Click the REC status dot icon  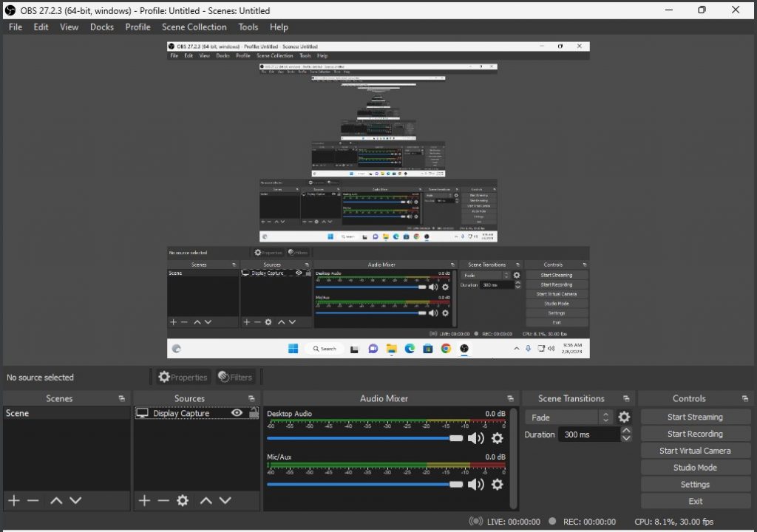coord(552,522)
